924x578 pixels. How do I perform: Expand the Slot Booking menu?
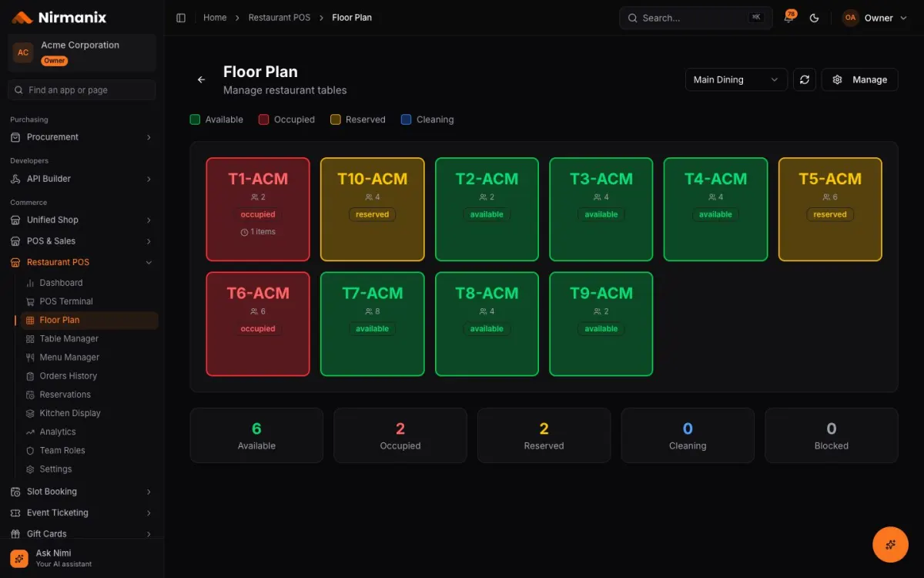[82, 492]
